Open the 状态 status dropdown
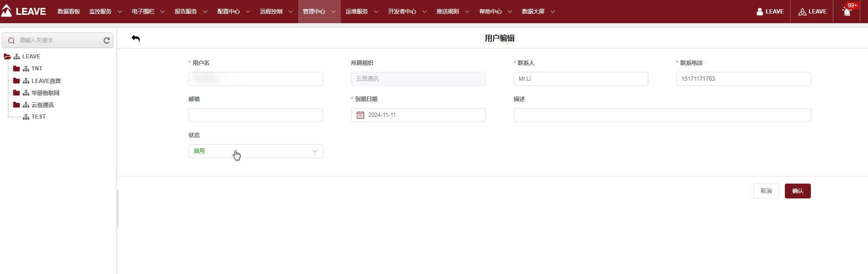 point(255,151)
